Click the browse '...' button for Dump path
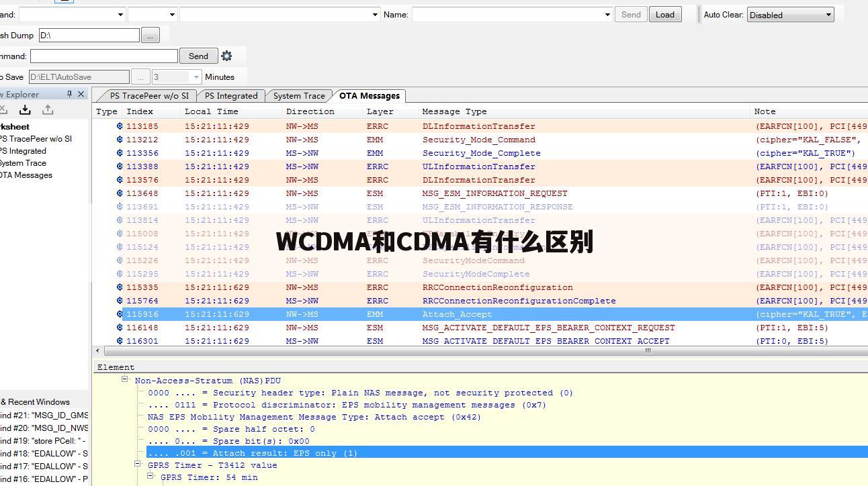The width and height of the screenshot is (868, 486). coord(150,35)
